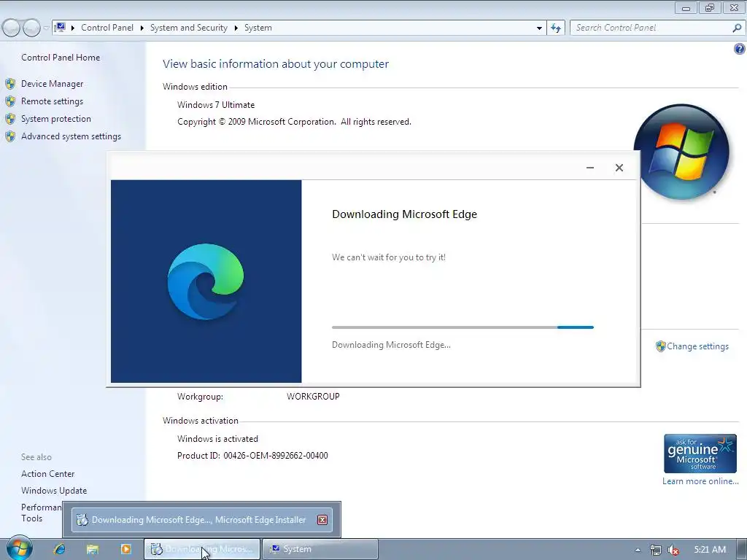Click the Windows is activated text

point(217,438)
